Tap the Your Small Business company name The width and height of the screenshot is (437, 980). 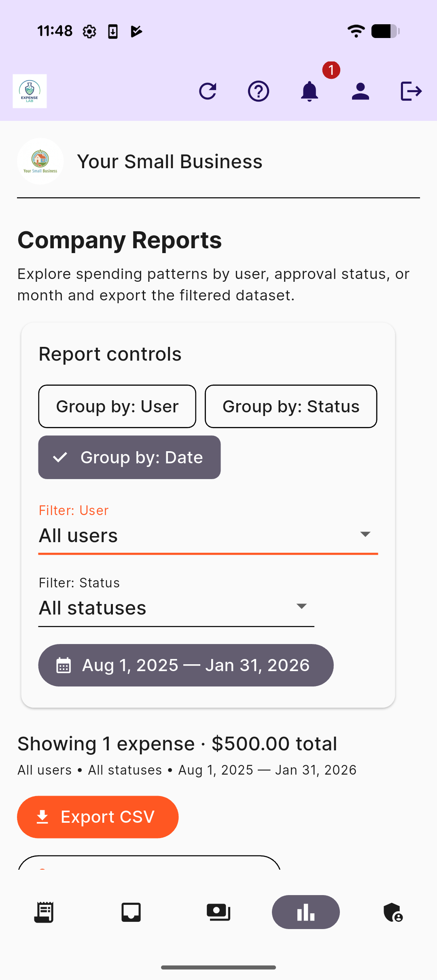[170, 162]
